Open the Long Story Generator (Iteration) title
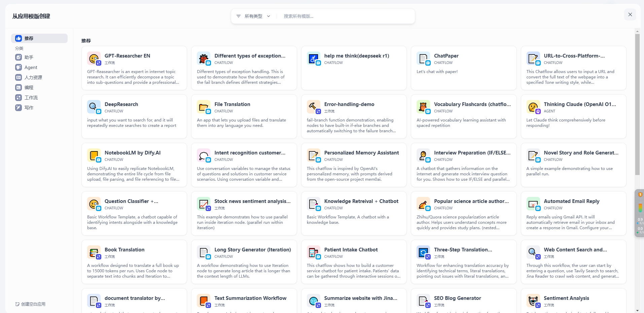The image size is (644, 313). click(253, 250)
